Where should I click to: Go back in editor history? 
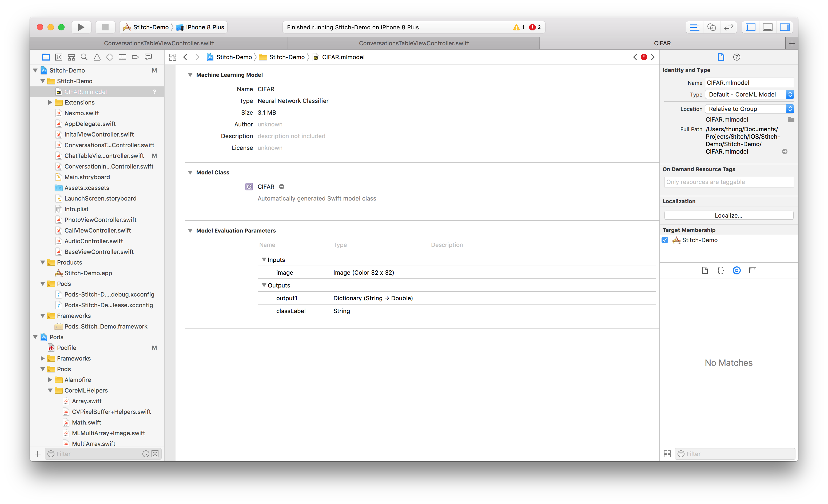click(x=185, y=57)
